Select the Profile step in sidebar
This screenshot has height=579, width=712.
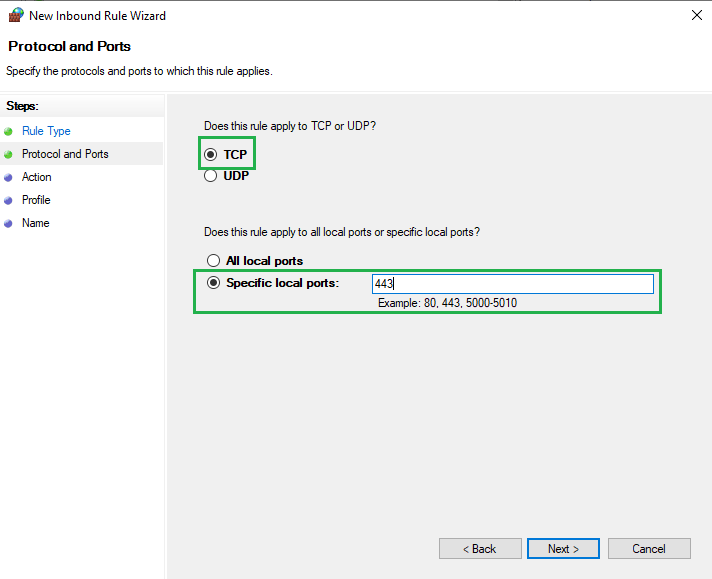pos(36,200)
